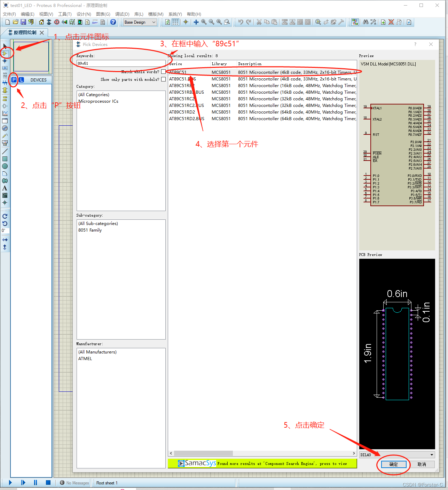Click the Open project folder icon
Screen dimensions: 448x490
click(x=15, y=22)
